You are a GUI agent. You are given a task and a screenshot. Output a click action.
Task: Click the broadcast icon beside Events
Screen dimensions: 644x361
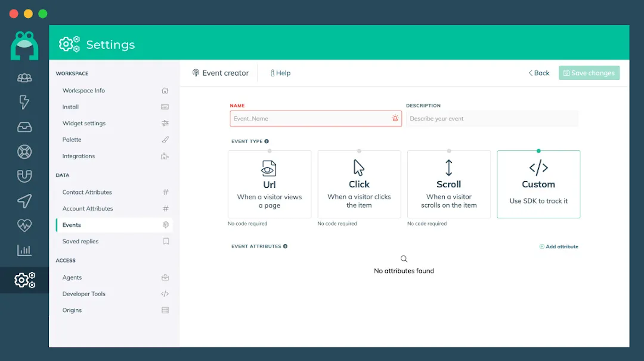(x=165, y=225)
